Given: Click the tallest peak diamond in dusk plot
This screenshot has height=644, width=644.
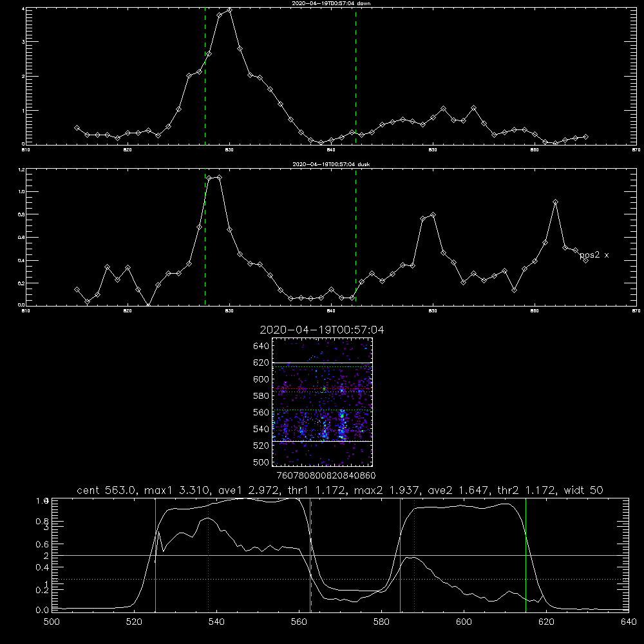Looking at the screenshot, I should [x=220, y=178].
